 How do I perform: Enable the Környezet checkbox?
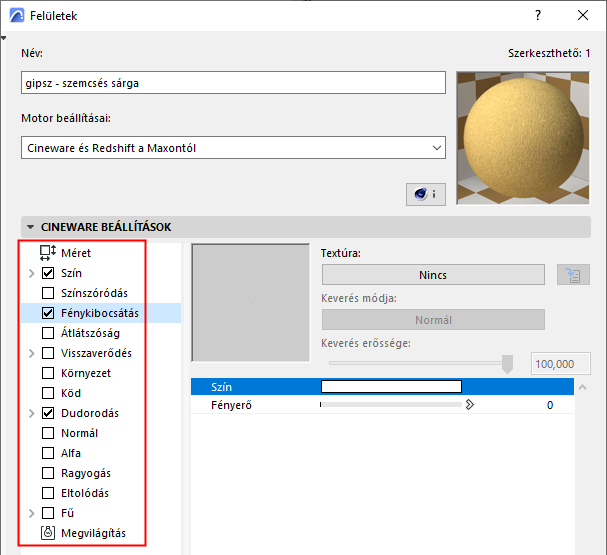point(48,373)
